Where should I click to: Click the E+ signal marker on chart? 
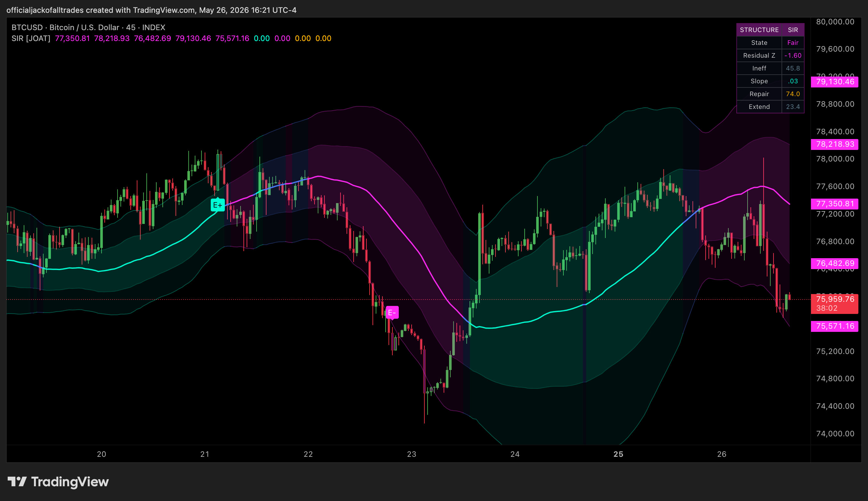click(x=217, y=205)
